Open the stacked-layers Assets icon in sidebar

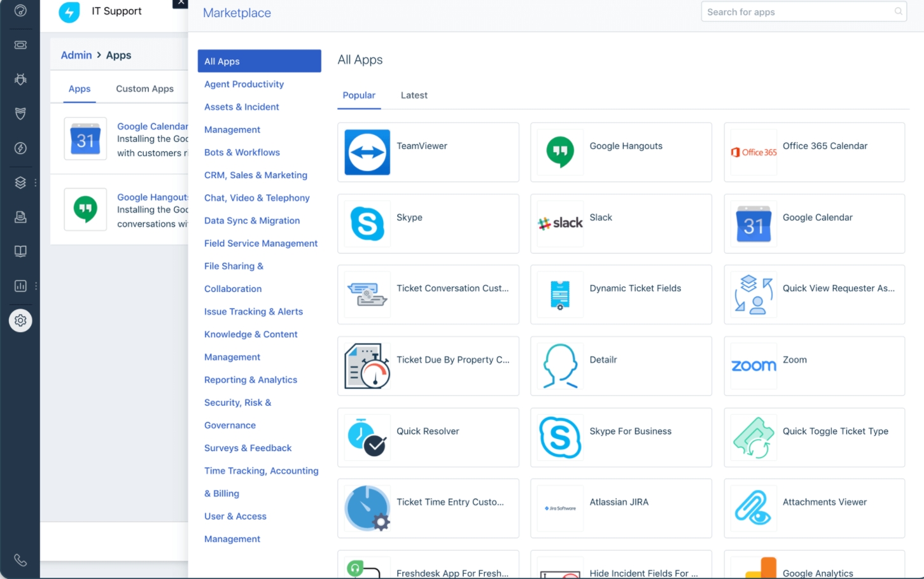(x=20, y=183)
